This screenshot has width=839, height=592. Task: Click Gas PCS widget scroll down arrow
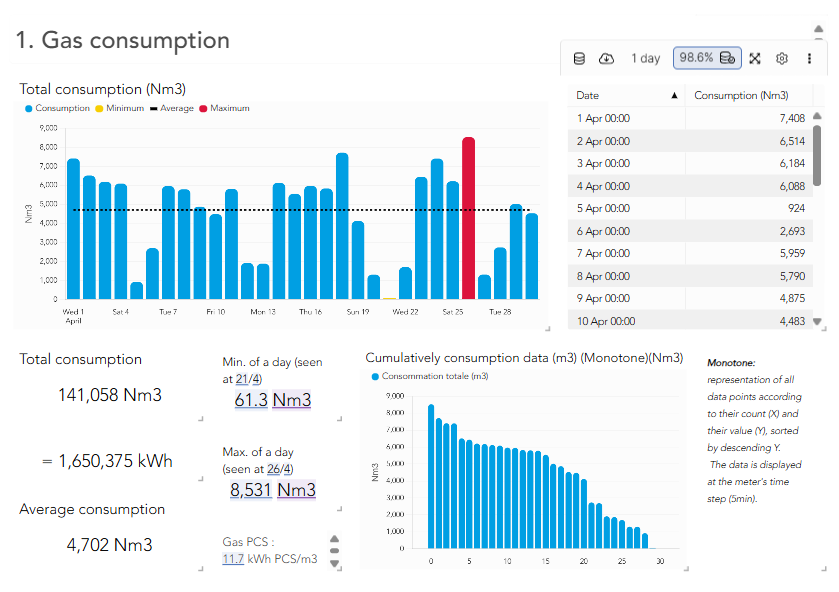(x=334, y=563)
